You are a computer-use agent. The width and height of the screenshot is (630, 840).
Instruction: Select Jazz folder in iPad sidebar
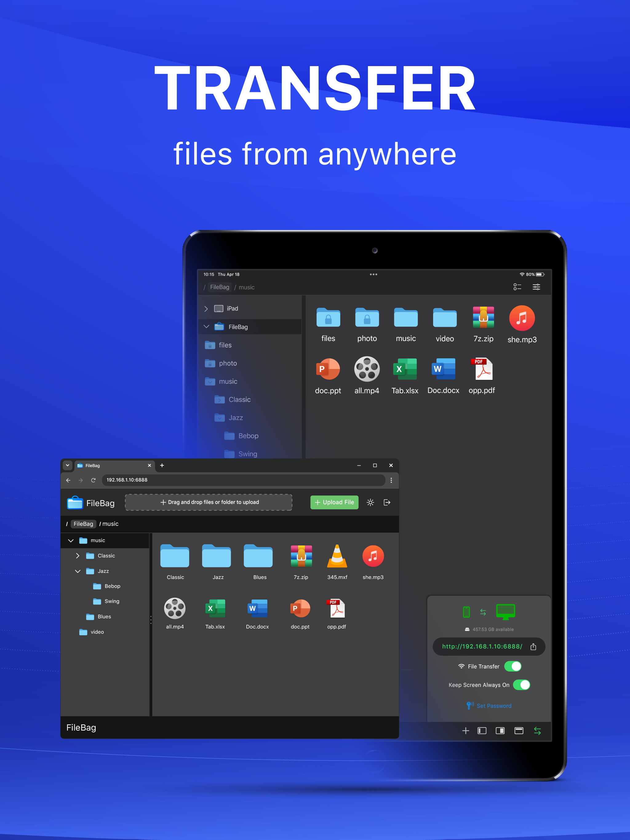tap(229, 418)
